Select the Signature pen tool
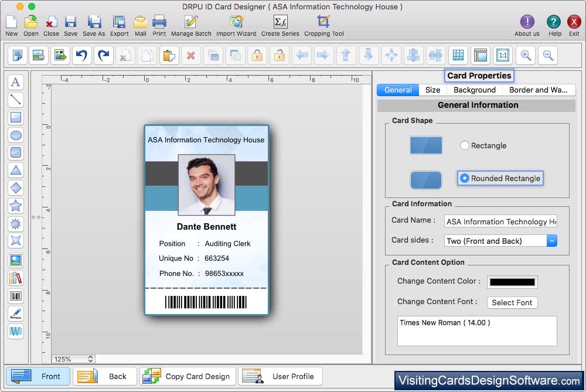 (16, 313)
